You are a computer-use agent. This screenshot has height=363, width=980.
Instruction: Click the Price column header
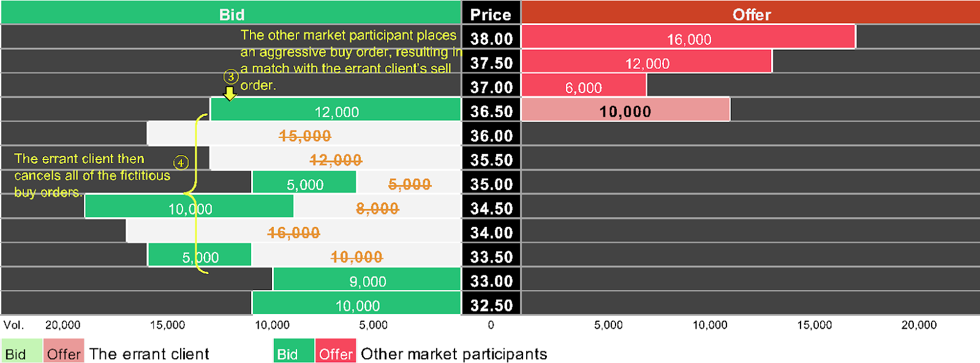click(x=491, y=13)
